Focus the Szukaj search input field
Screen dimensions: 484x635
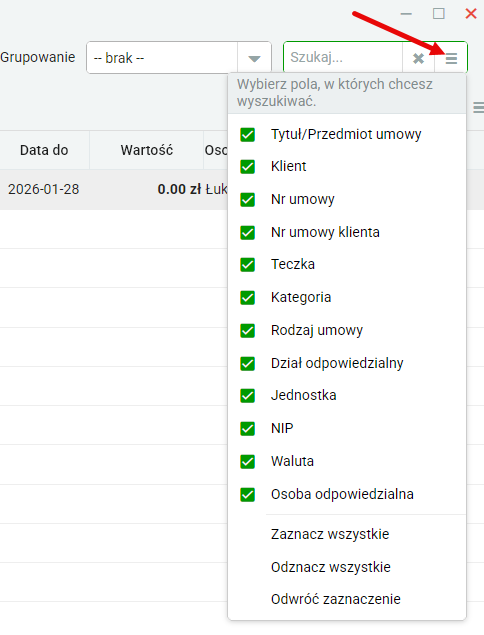point(343,58)
